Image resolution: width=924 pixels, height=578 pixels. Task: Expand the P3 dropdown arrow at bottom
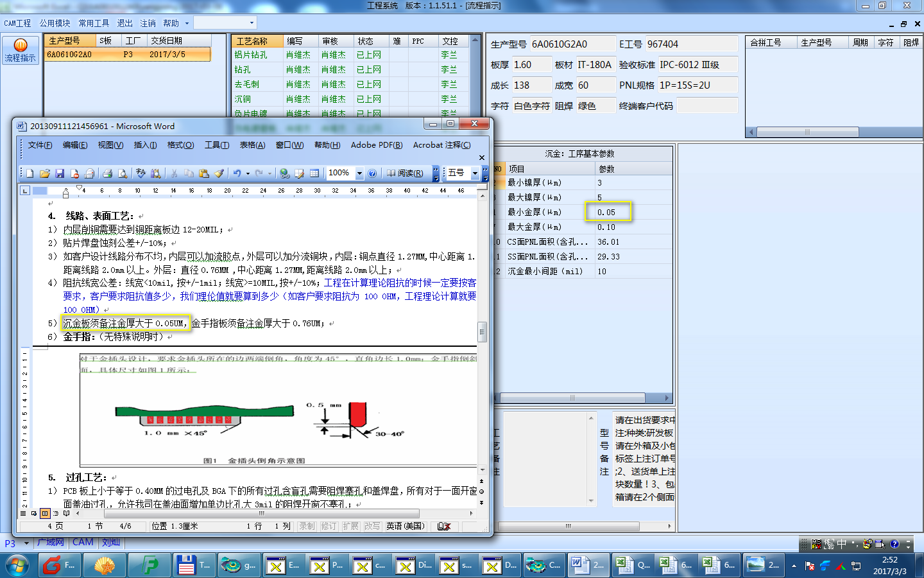26,543
